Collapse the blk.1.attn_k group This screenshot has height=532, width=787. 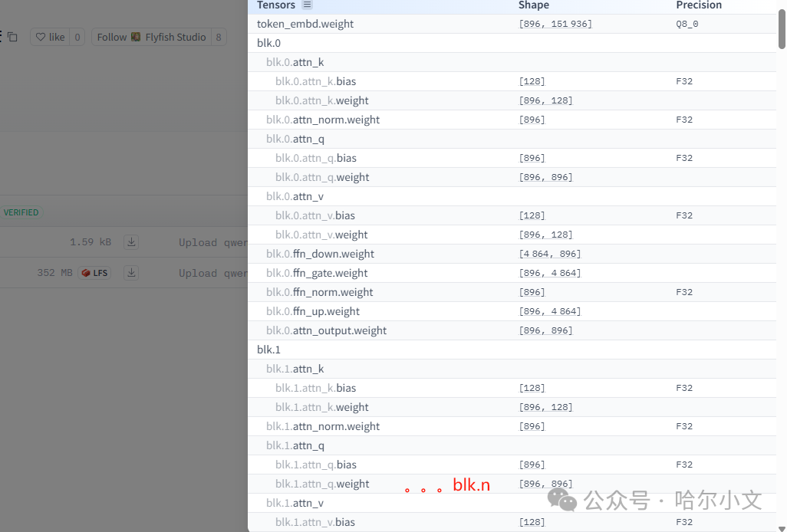point(512,369)
